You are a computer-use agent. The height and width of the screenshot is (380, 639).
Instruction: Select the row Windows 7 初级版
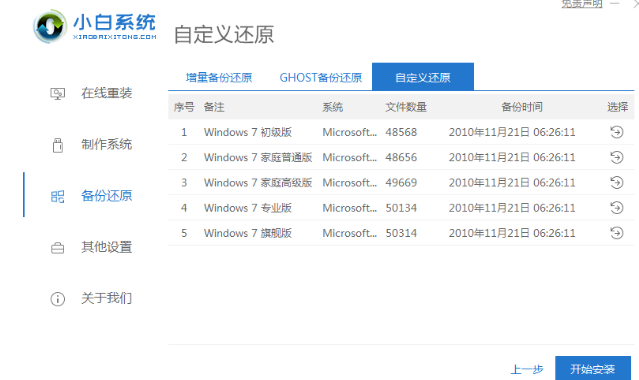(401, 132)
